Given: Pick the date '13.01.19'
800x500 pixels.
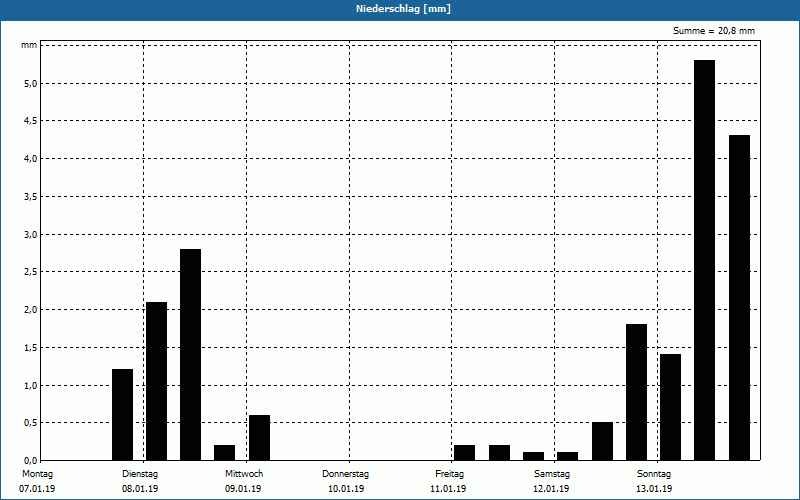Looking at the screenshot, I should [654, 489].
